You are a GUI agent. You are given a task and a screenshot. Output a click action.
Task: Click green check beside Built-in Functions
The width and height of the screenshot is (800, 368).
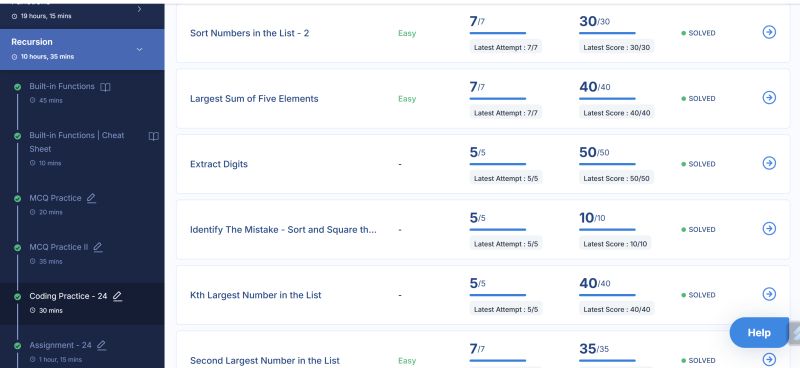(17, 87)
